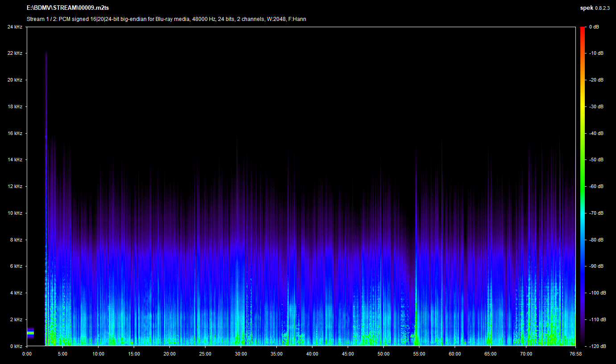Click the 1 kHz test tone at start
Image resolution: width=616 pixels, height=364 pixels.
coord(30,332)
